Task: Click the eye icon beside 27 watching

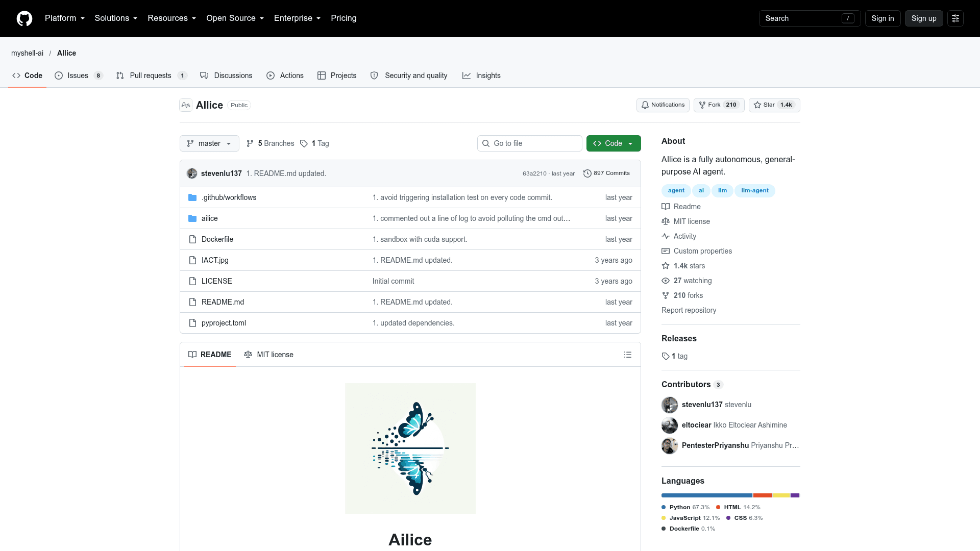Action: pos(666,281)
